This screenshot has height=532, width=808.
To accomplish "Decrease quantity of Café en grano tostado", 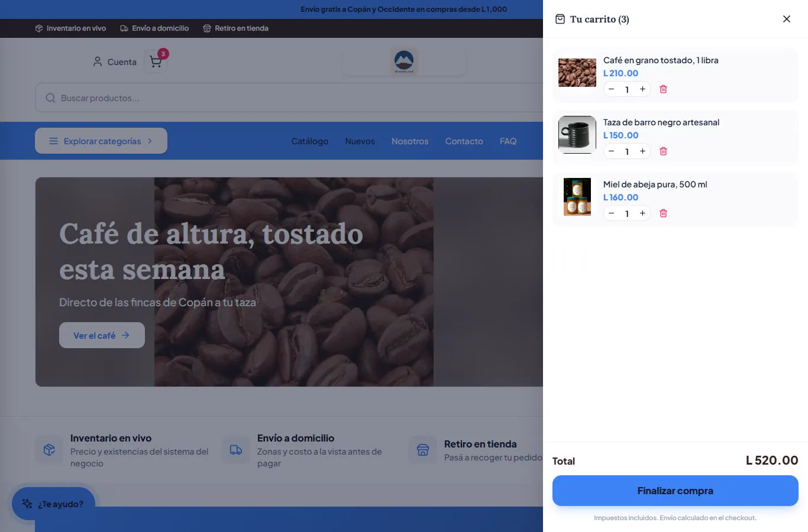I will tap(612, 89).
